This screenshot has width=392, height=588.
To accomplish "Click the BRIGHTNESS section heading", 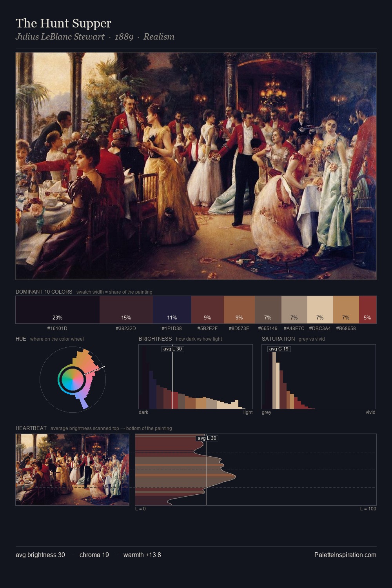I will pyautogui.click(x=155, y=339).
